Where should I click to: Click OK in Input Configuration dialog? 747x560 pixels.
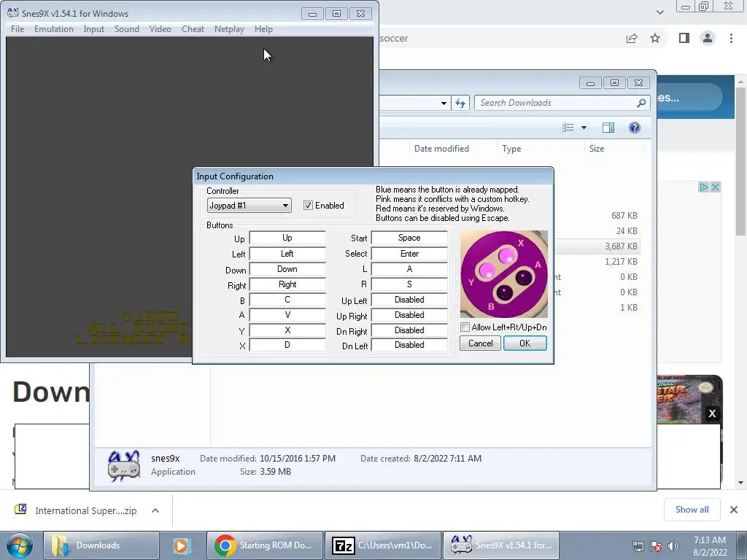[525, 343]
